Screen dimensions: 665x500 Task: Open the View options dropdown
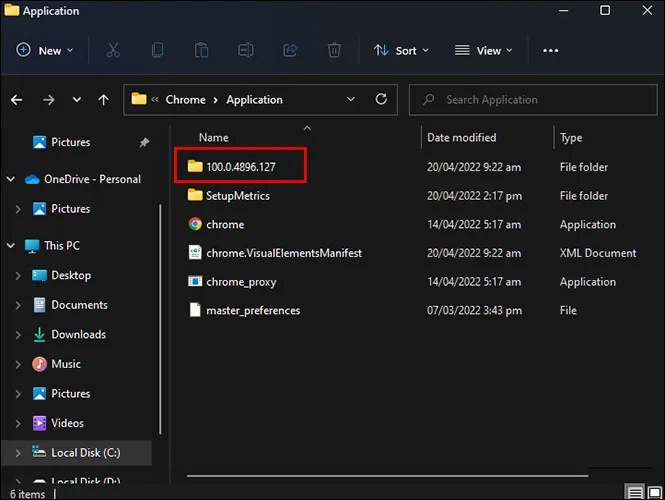click(x=483, y=50)
